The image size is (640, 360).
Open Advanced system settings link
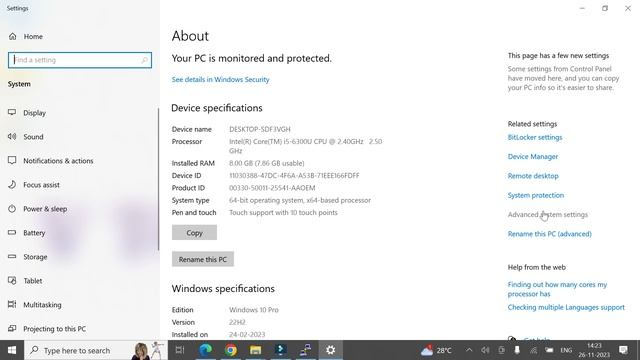[x=548, y=214]
